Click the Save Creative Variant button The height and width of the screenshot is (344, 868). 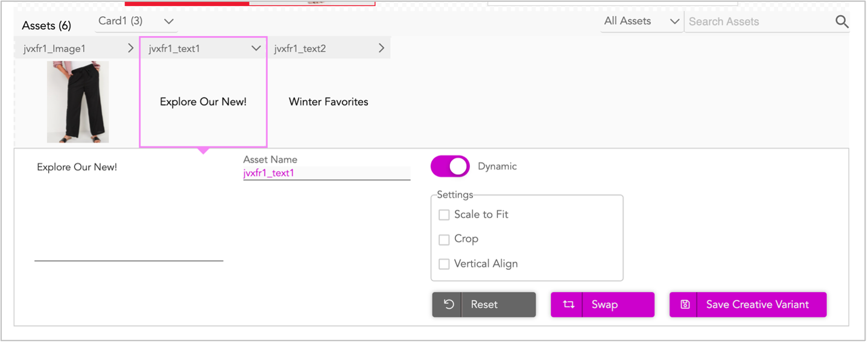pyautogui.click(x=748, y=304)
